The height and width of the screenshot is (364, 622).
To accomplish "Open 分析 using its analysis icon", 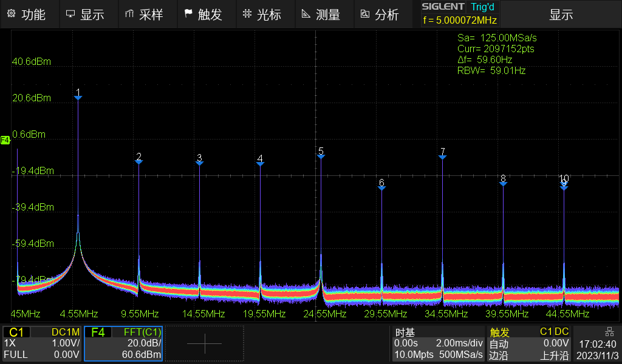I will click(x=364, y=14).
